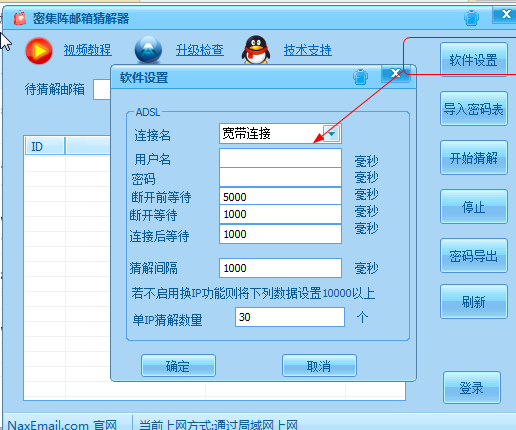Viewport: 516px width, 430px height.
Task: Click the 猜解间隔 field showing 1000
Action: click(x=280, y=268)
